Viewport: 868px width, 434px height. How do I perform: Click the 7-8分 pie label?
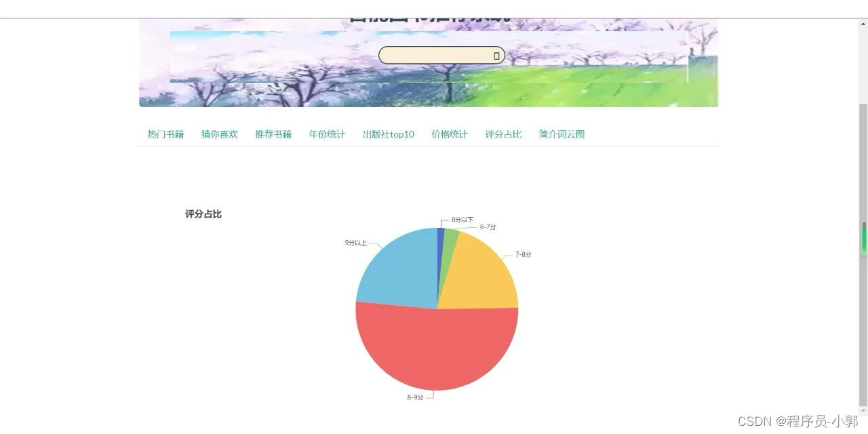coord(524,255)
